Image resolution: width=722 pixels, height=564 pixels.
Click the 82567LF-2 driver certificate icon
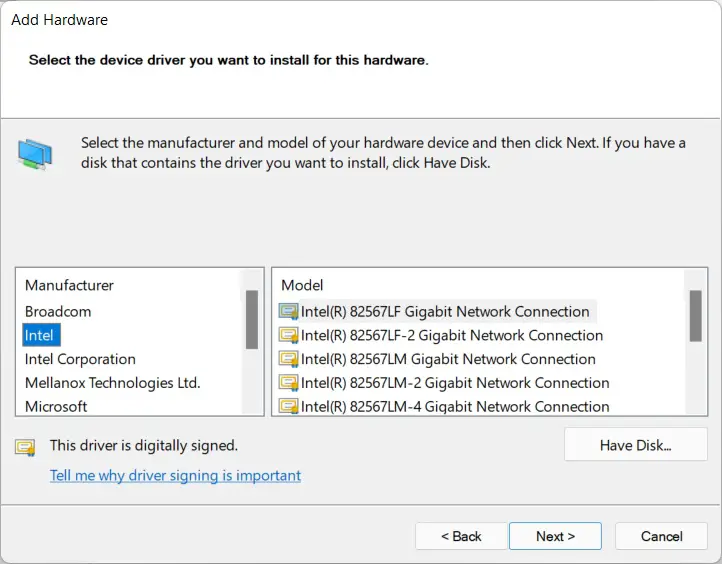(x=288, y=335)
